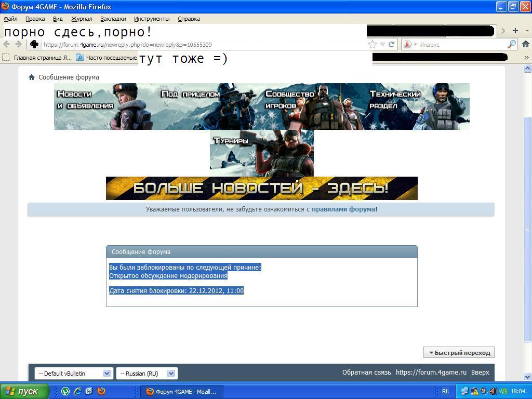This screenshot has height=399, width=532.
Task: Open the search engine selector dropdown arrow
Action: 415,45
